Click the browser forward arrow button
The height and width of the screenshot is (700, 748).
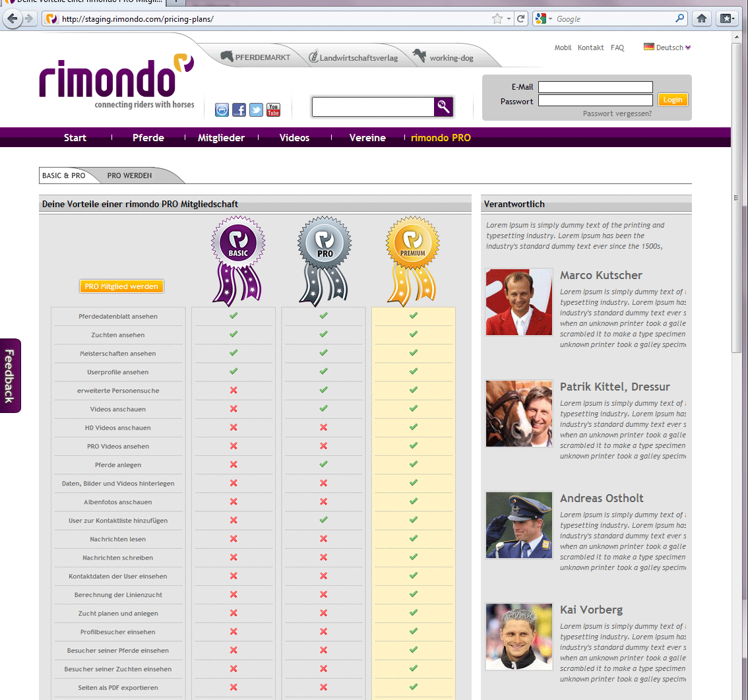(x=30, y=18)
